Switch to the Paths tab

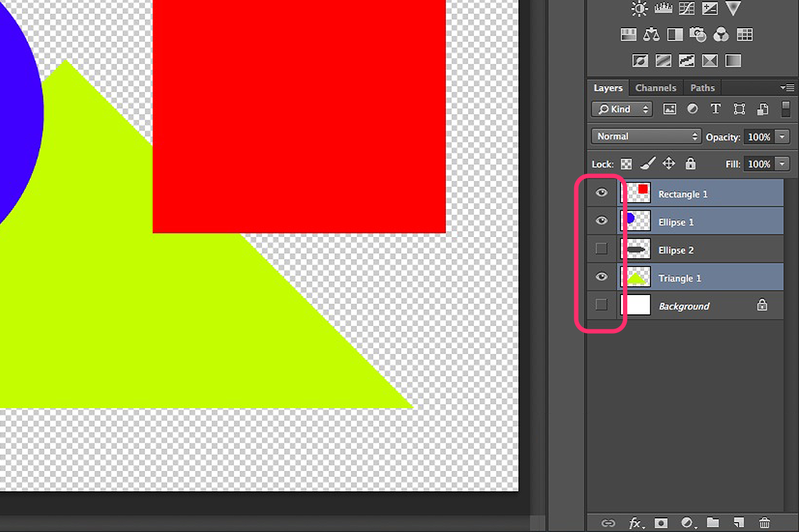click(x=702, y=87)
